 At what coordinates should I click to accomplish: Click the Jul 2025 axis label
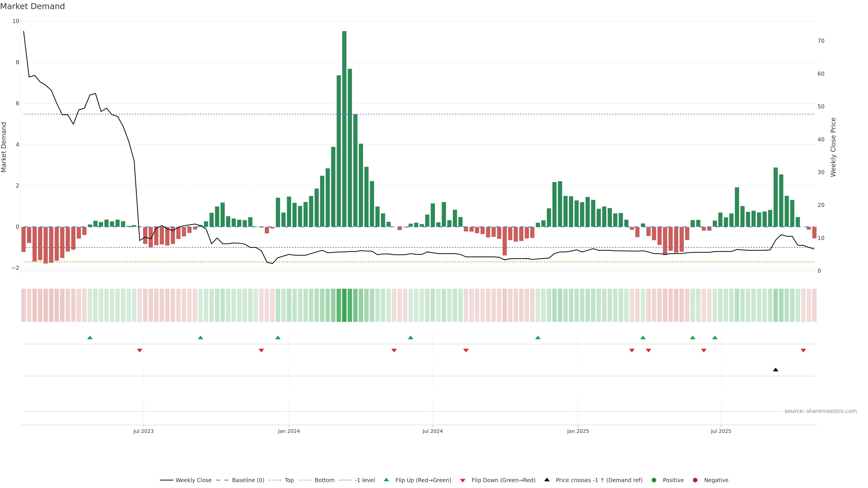tap(721, 431)
